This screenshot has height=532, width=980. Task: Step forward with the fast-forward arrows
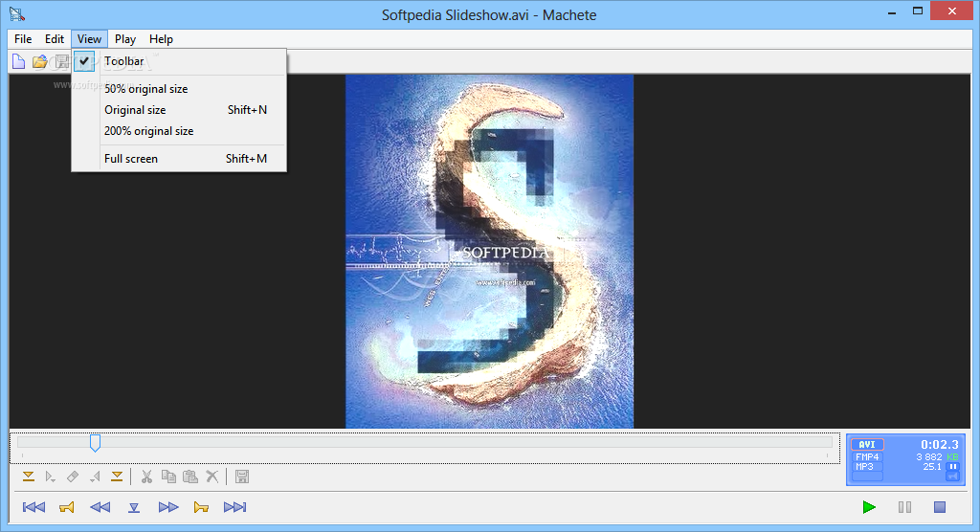tap(168, 507)
